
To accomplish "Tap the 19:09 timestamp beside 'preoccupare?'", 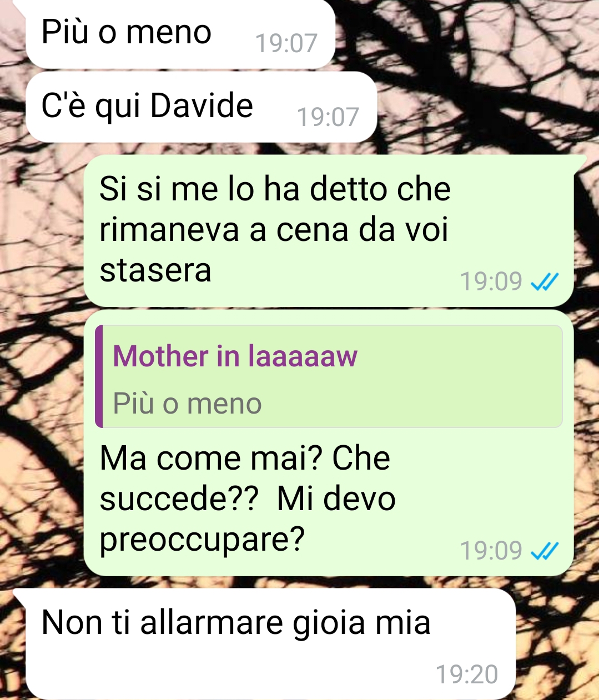I will (x=491, y=551).
